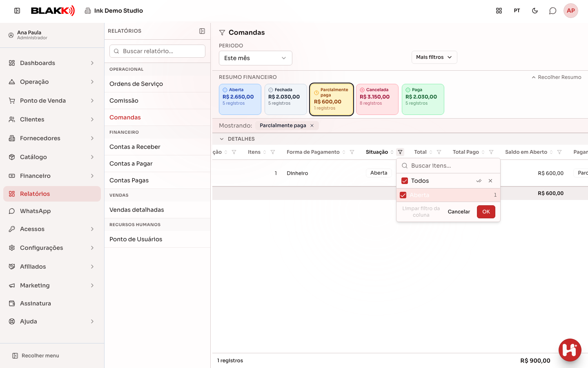Click Recolher Resumo
Screen dimensions: 588x368
[556, 77]
